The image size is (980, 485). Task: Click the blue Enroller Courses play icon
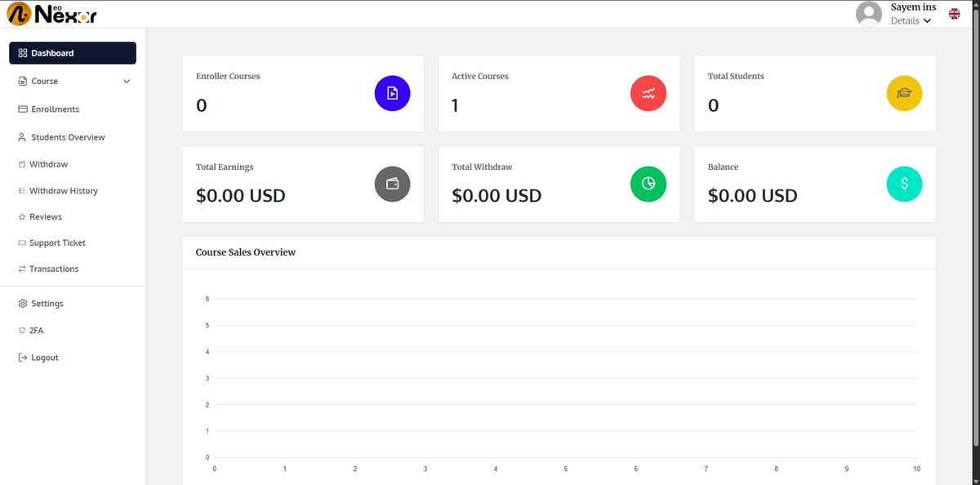(392, 93)
